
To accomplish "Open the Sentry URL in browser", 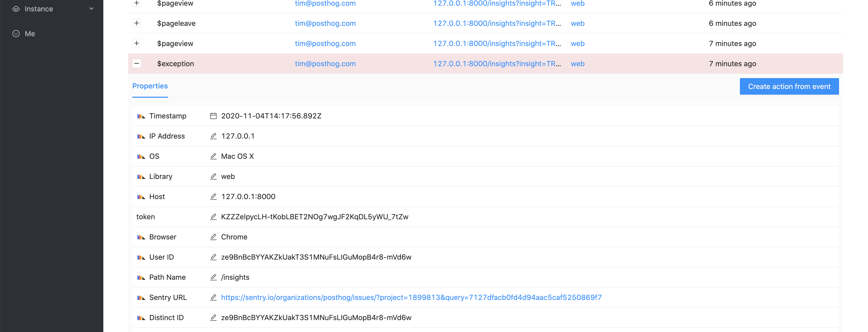I will [411, 297].
